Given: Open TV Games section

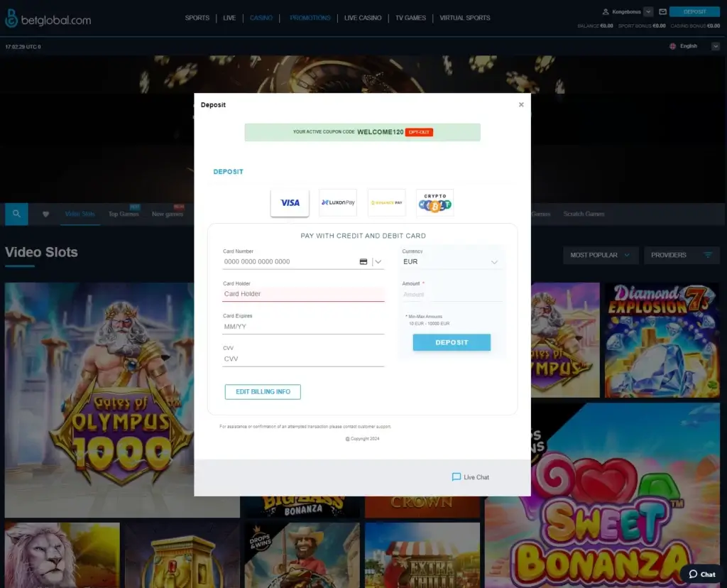Looking at the screenshot, I should click(x=410, y=18).
